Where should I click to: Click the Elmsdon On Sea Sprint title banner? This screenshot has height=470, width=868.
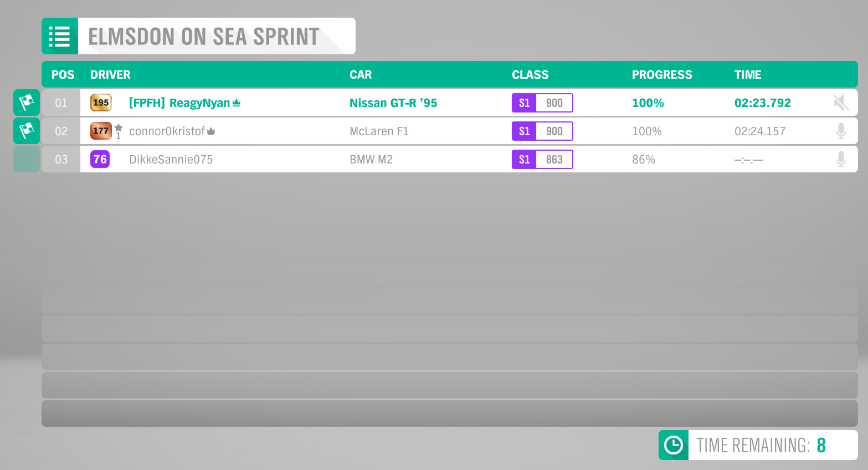click(198, 36)
